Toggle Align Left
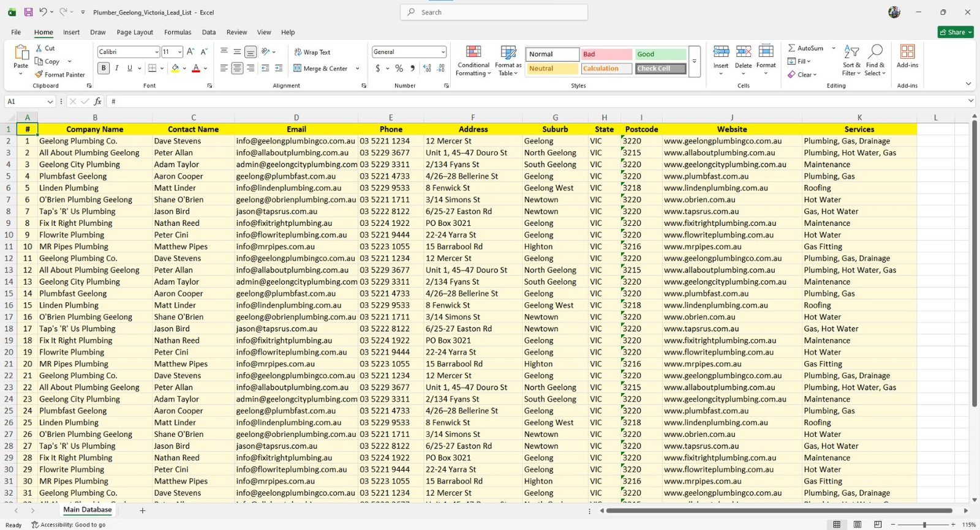980x530 pixels. [x=224, y=69]
